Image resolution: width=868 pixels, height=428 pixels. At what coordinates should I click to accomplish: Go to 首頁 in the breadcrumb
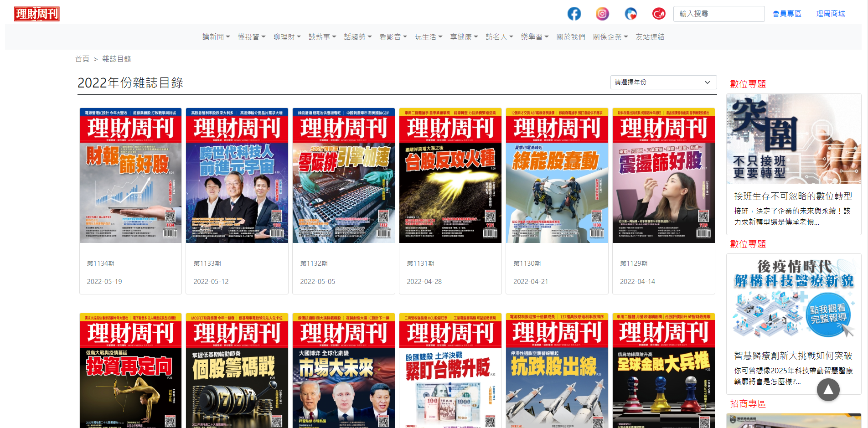[82, 59]
